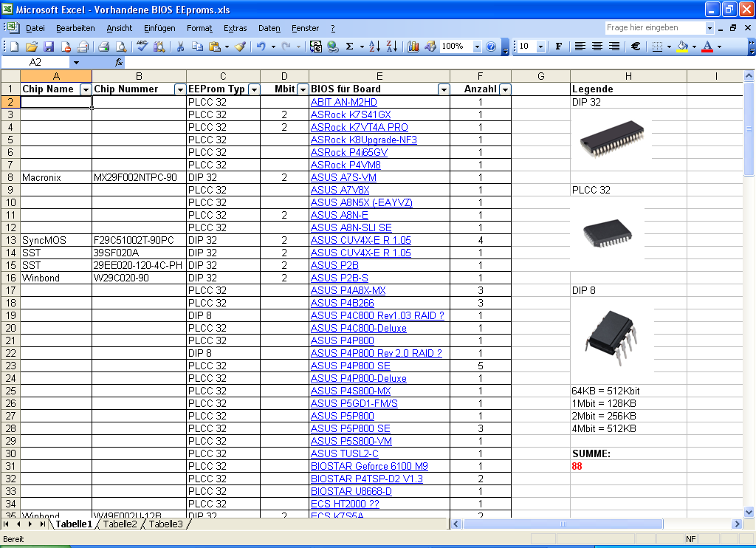Run the ABC spelling check

tap(142, 47)
